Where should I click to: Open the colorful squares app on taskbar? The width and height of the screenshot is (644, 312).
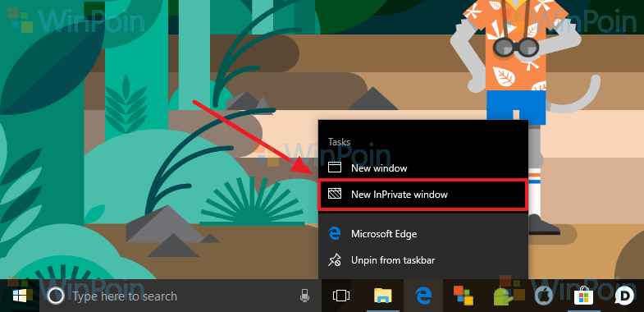(464, 296)
